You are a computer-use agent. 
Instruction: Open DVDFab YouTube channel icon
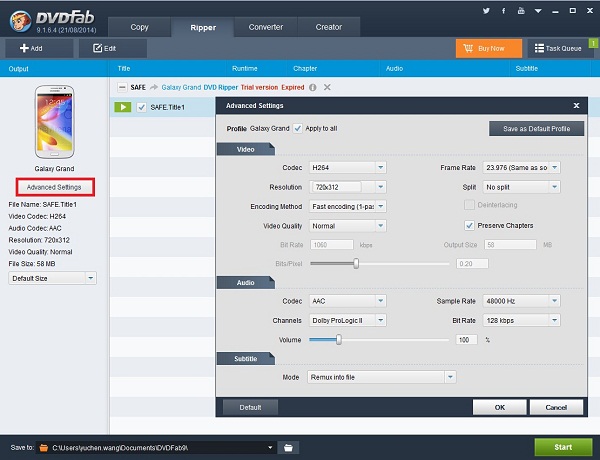[x=521, y=11]
